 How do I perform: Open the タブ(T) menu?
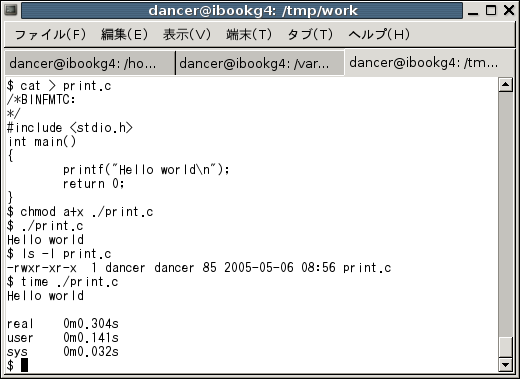tap(310, 34)
